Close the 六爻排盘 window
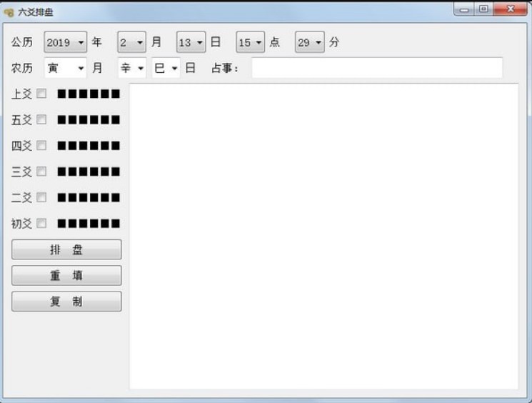 (x=511, y=9)
